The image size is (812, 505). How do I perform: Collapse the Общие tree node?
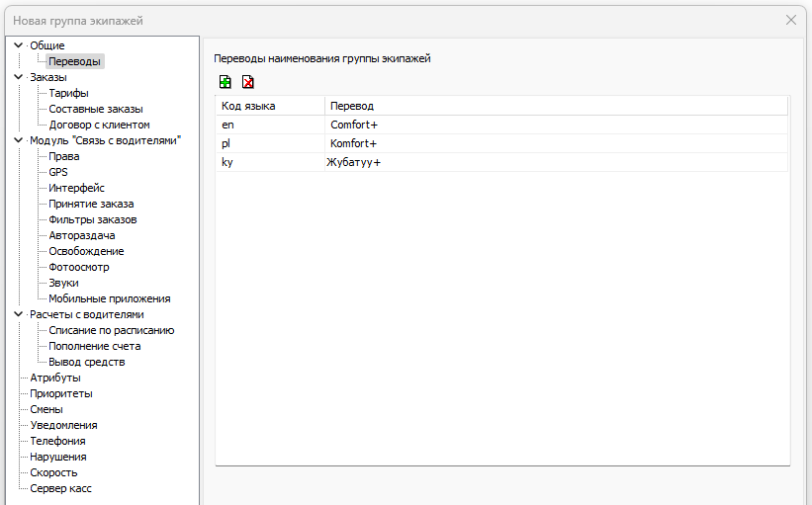[18, 45]
